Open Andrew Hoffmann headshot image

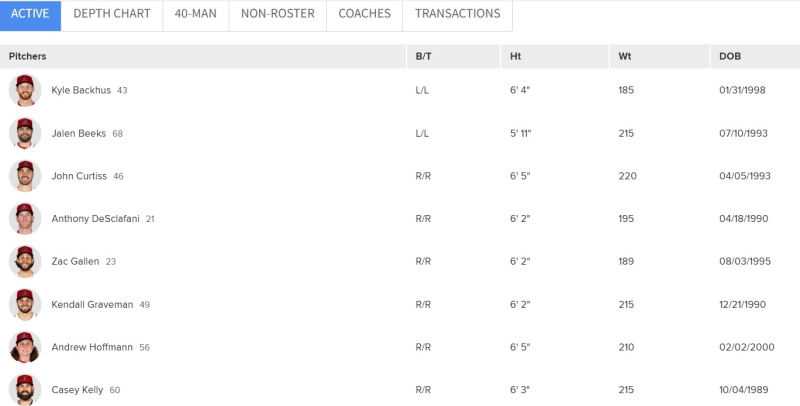tap(25, 347)
